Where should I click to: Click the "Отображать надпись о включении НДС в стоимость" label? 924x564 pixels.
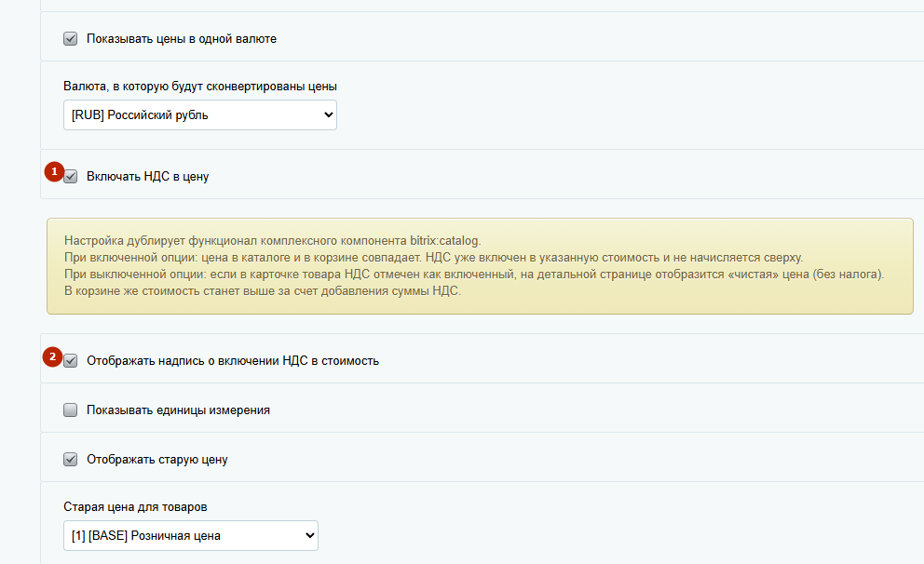coord(233,361)
